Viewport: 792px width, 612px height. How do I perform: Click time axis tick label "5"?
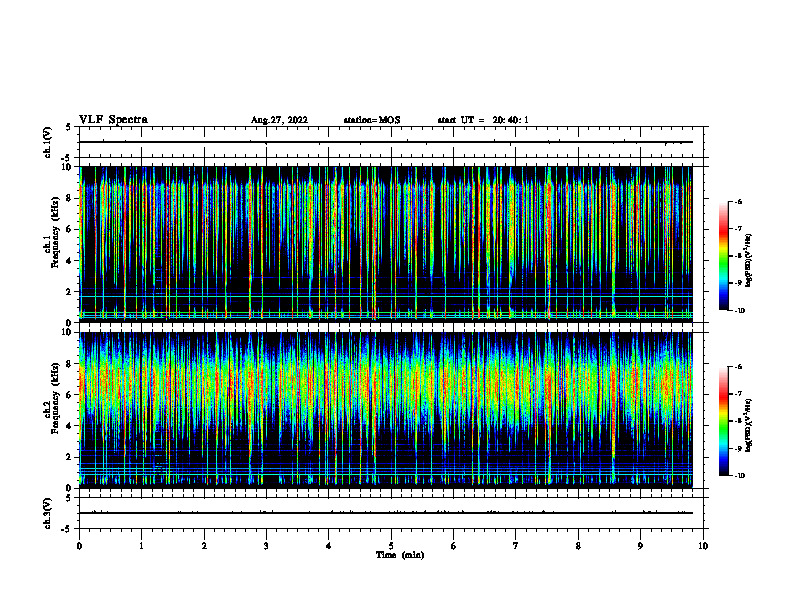tap(391, 546)
